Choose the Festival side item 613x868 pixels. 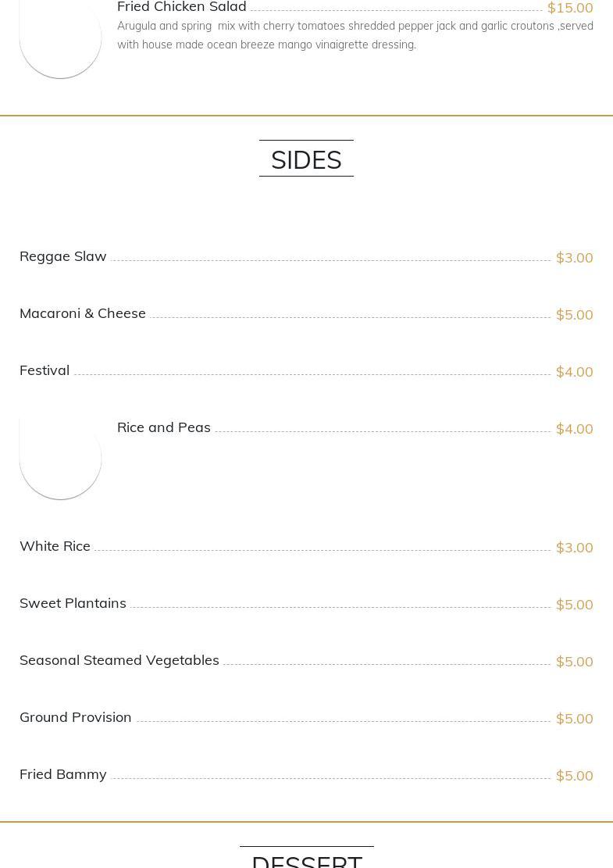click(x=45, y=370)
